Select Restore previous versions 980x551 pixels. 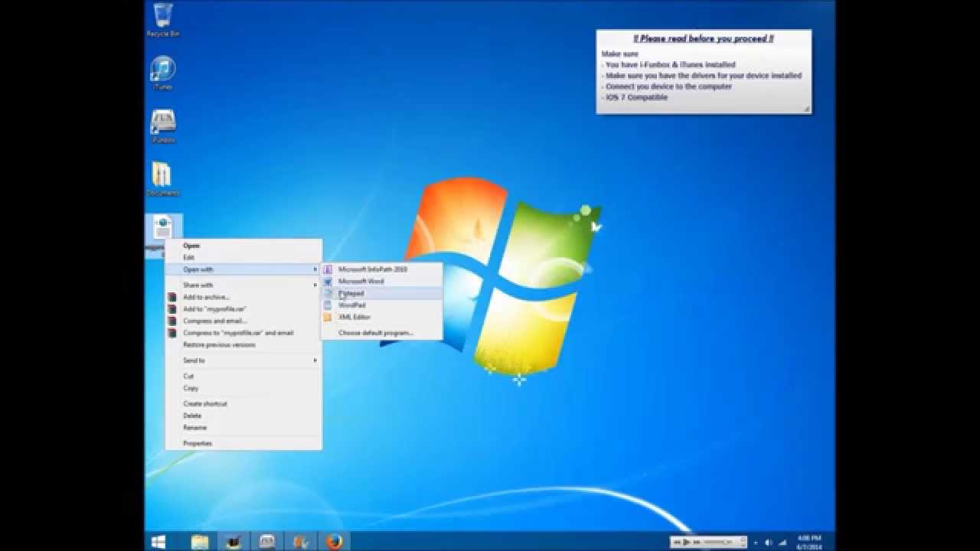point(243,344)
